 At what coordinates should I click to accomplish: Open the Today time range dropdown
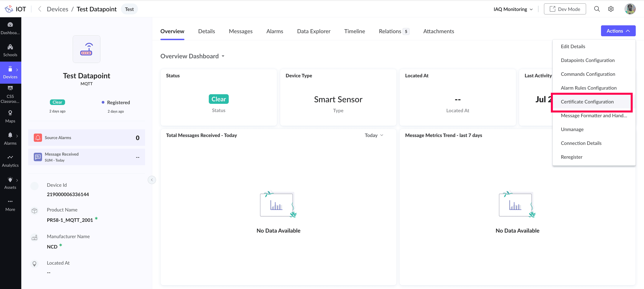[x=374, y=135]
